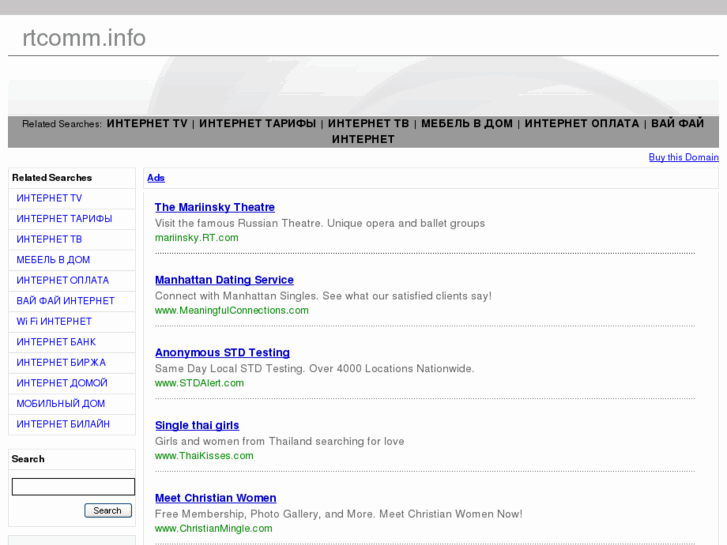The width and height of the screenshot is (727, 545).
Task: Open Anonymous STD Testing ad title
Action: tap(222, 353)
